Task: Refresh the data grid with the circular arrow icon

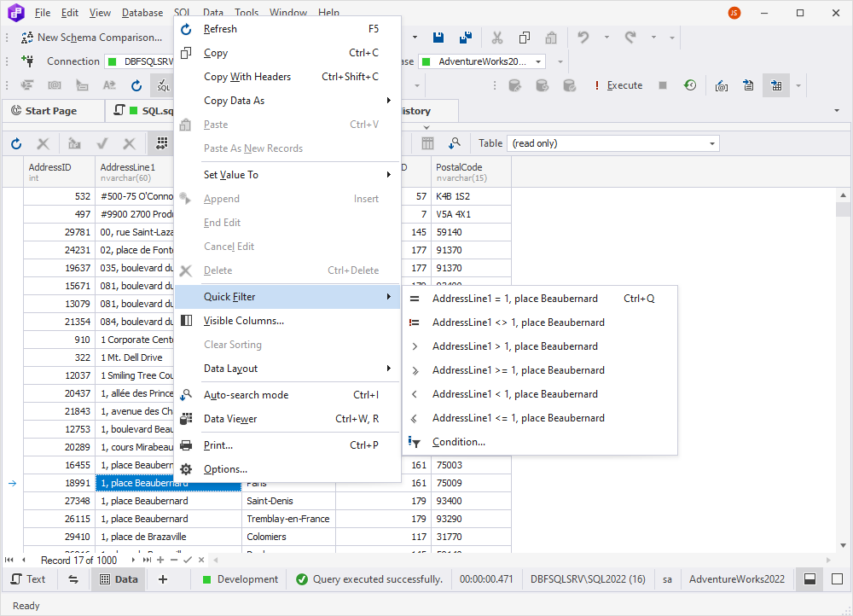Action: pyautogui.click(x=15, y=143)
